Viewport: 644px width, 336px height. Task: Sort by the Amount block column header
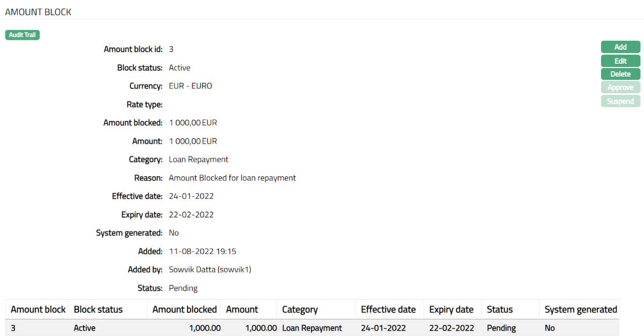coord(38,309)
